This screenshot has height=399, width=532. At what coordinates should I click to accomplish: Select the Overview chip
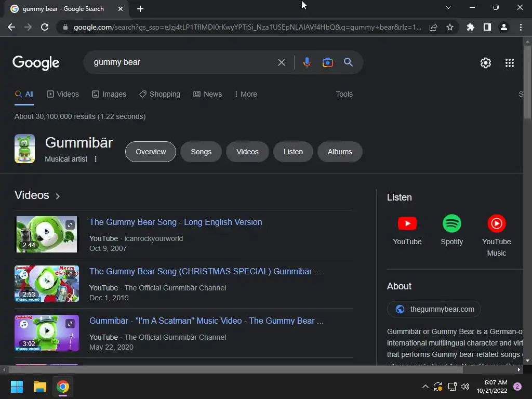(151, 152)
